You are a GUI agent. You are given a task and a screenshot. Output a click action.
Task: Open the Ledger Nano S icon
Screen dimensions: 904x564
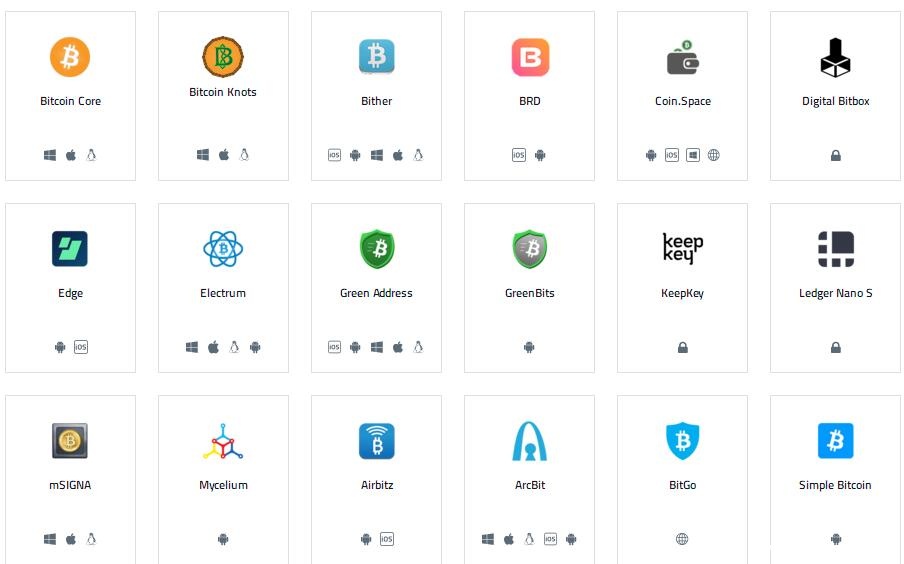835,249
